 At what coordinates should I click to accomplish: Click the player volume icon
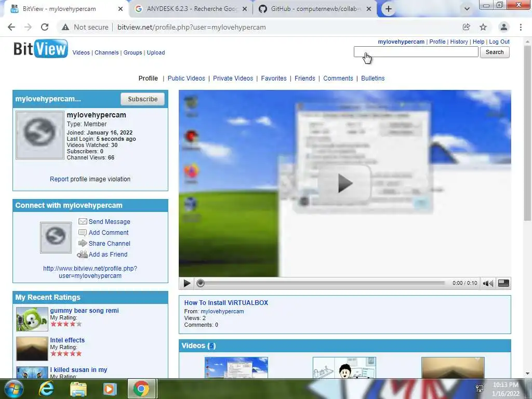(488, 283)
